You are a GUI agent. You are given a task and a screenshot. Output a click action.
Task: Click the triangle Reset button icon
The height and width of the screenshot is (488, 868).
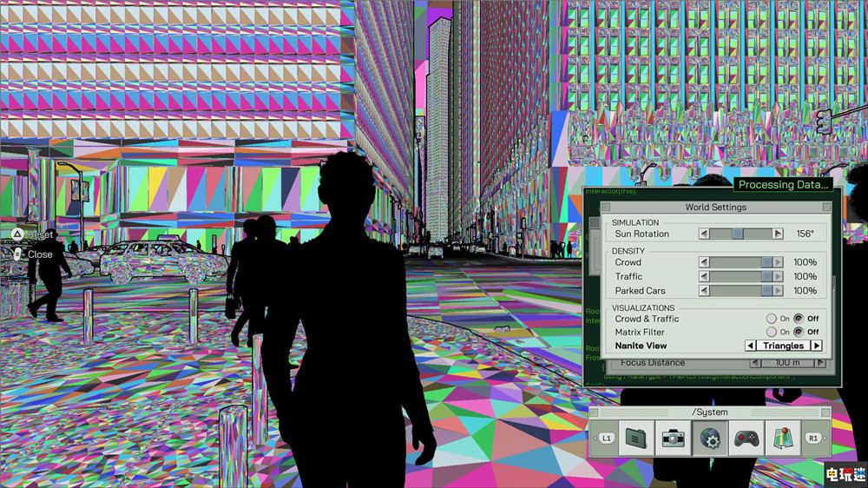click(x=16, y=234)
